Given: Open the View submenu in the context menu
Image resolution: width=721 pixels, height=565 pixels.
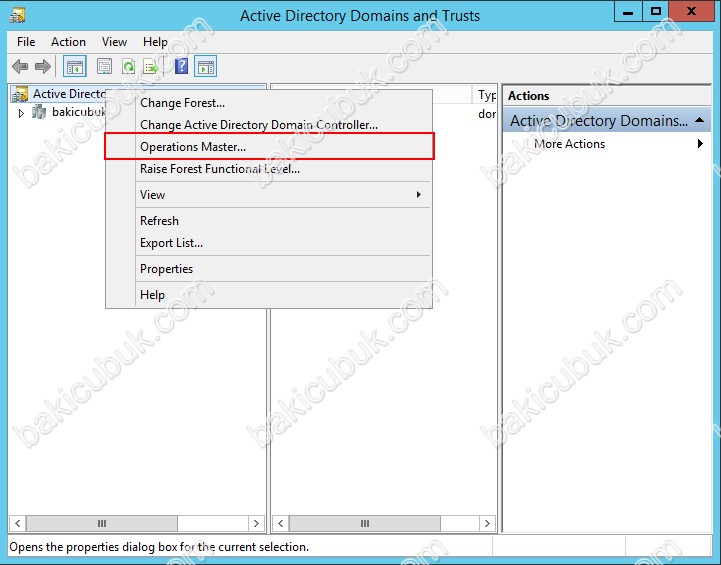Looking at the screenshot, I should (269, 195).
